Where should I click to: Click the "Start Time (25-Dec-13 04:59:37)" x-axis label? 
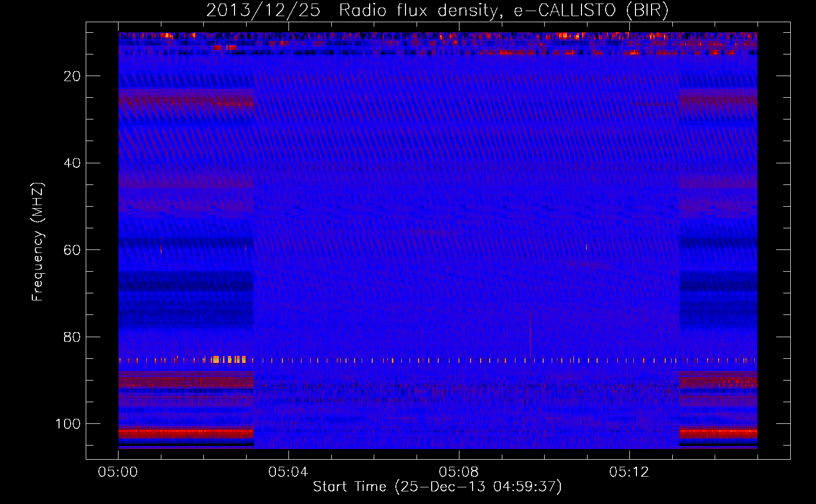[437, 487]
